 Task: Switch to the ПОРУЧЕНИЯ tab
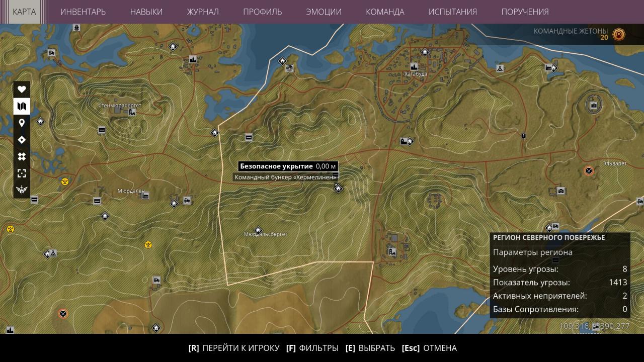coord(525,12)
